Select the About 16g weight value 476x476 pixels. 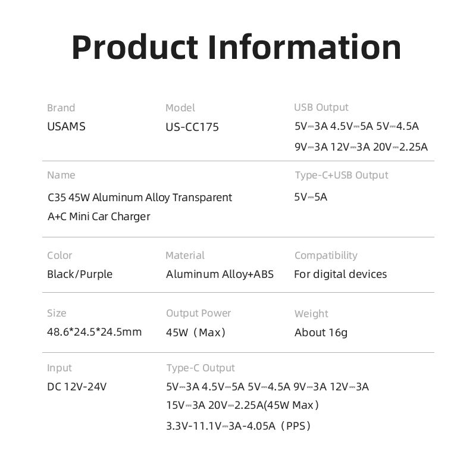coord(321,333)
